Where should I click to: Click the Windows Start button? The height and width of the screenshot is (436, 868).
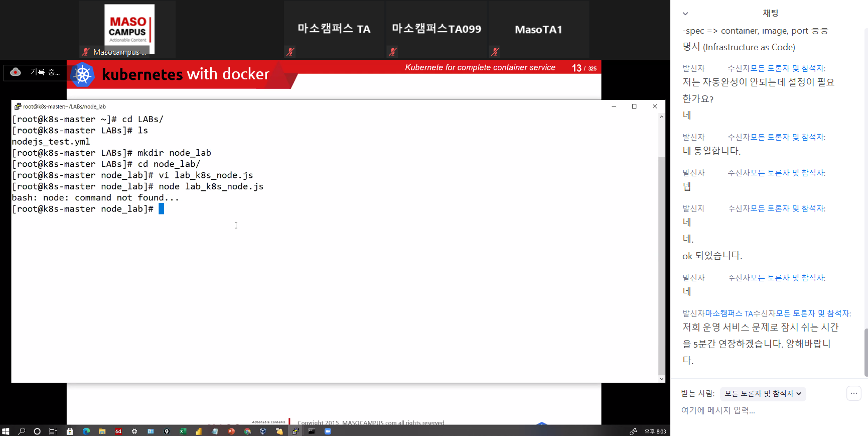[x=6, y=431]
